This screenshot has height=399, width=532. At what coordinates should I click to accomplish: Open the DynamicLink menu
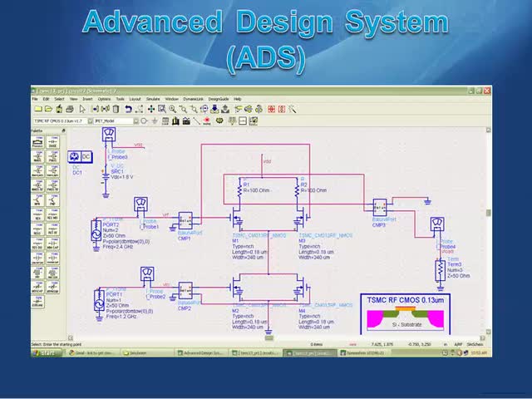[194, 99]
